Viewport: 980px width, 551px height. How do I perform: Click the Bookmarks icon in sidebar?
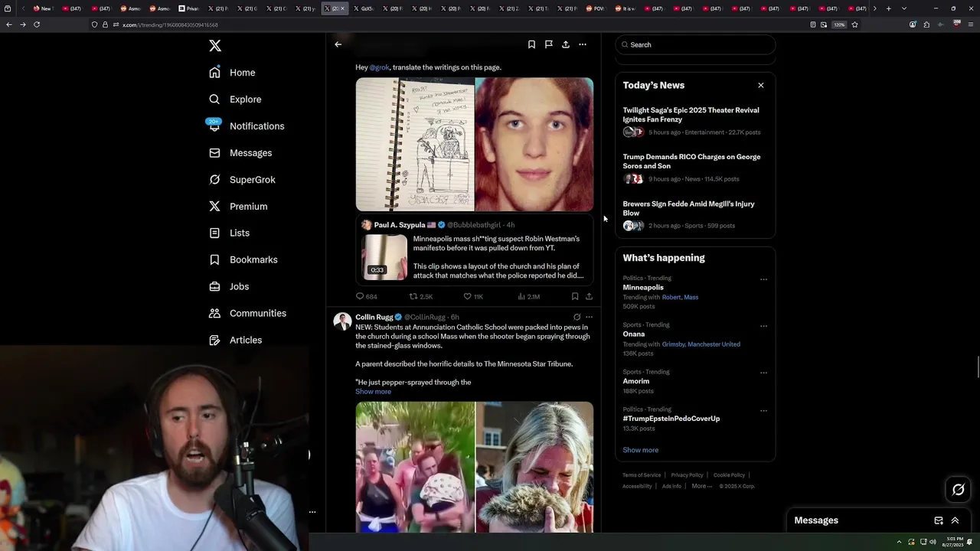(214, 259)
